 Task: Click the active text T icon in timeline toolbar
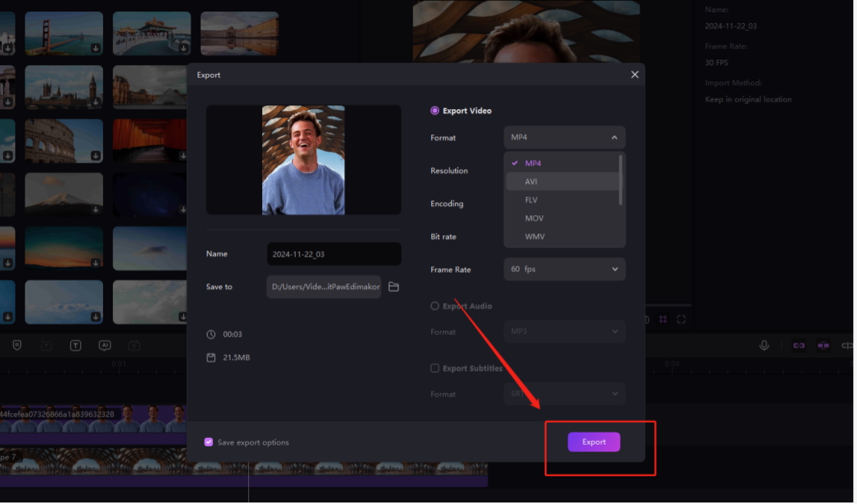(x=75, y=346)
